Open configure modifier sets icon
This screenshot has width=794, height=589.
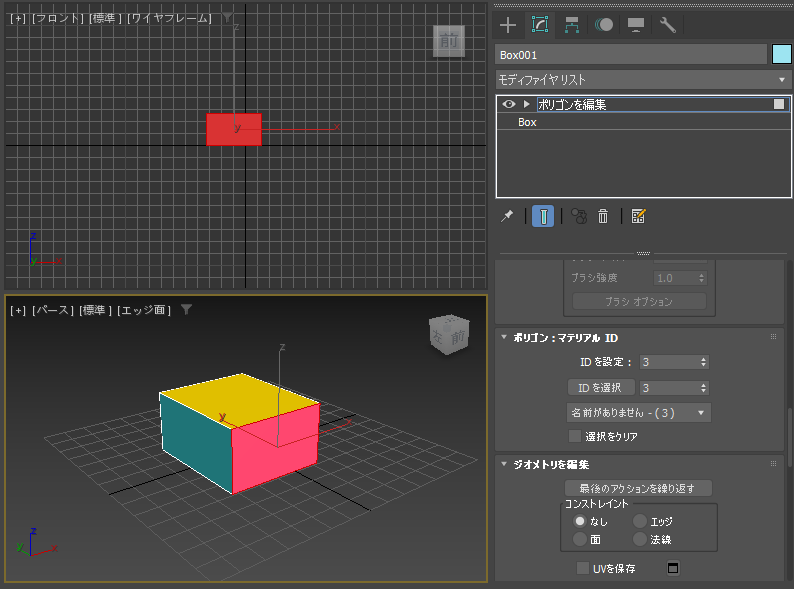pyautogui.click(x=638, y=216)
